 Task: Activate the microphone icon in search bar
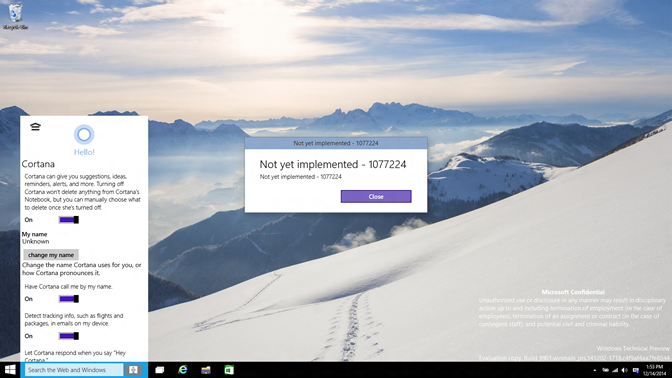pyautogui.click(x=133, y=369)
